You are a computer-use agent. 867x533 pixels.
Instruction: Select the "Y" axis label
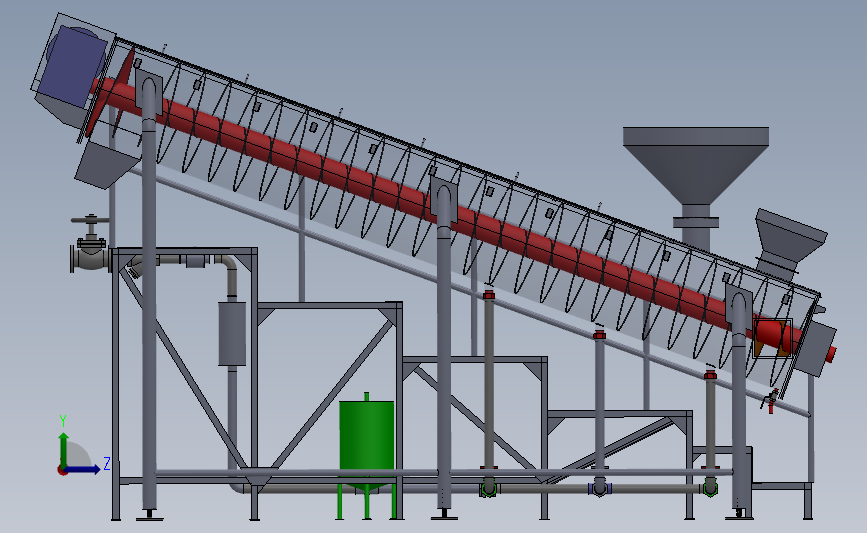point(63,421)
